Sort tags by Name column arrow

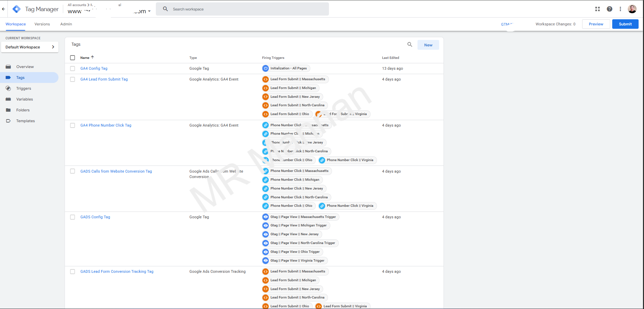(x=92, y=58)
